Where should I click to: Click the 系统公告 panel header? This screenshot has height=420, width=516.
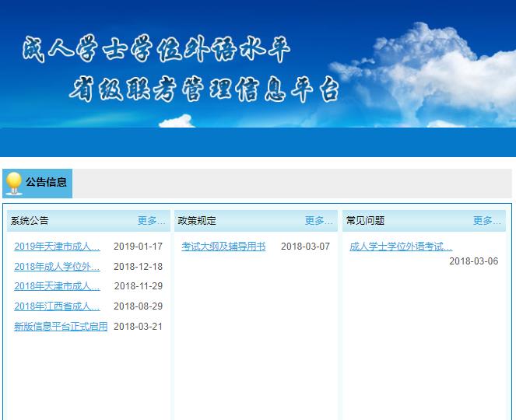click(x=30, y=221)
